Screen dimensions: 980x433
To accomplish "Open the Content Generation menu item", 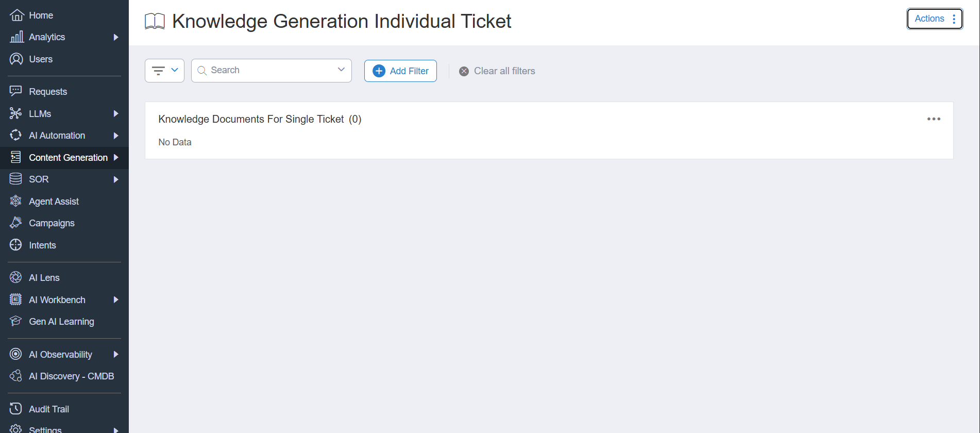I will pyautogui.click(x=68, y=158).
